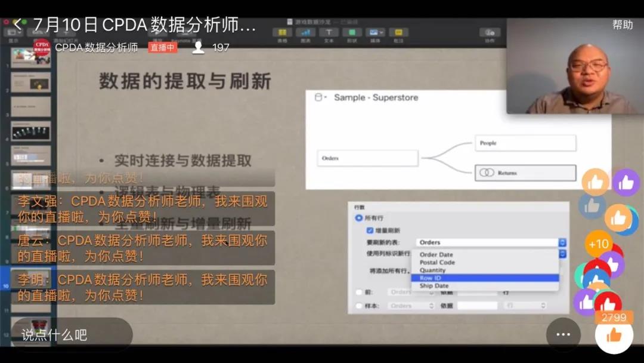Open the Keynote 显示 view menu button

14,32
